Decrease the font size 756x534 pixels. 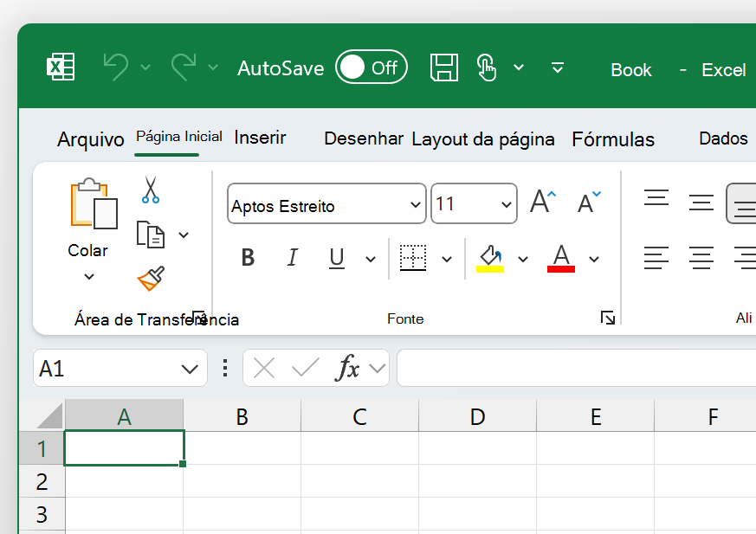pyautogui.click(x=589, y=202)
